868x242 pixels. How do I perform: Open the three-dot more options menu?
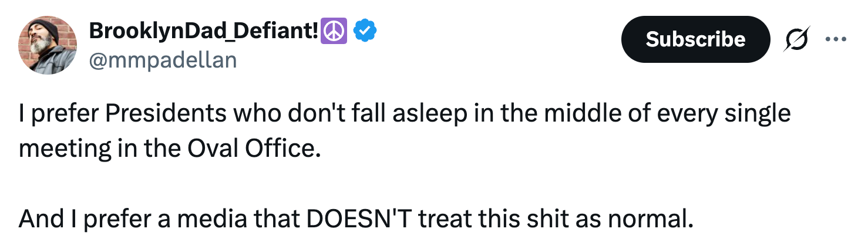pyautogui.click(x=836, y=39)
